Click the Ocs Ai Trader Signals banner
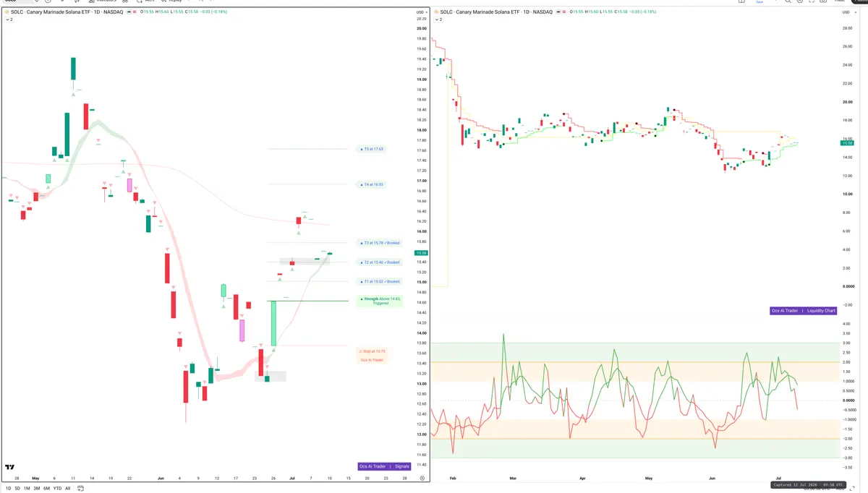The image size is (868, 493). tap(384, 466)
